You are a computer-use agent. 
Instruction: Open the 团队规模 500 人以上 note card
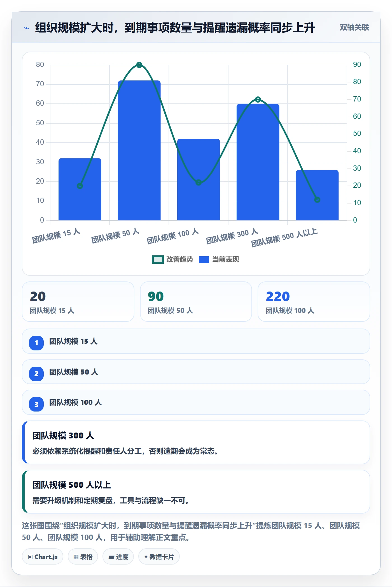point(196,492)
